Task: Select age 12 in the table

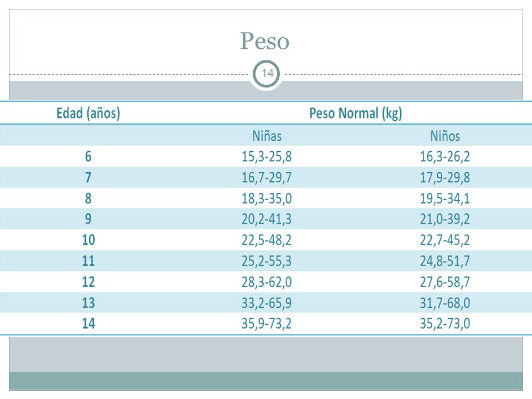Action: (88, 282)
